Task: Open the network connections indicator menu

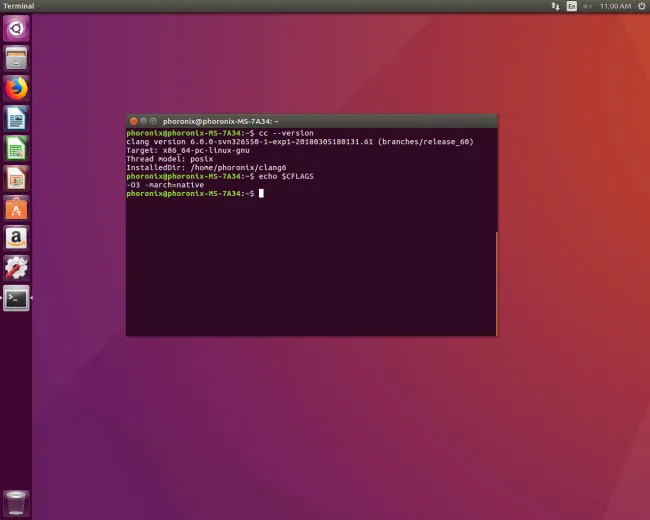Action: [x=556, y=6]
